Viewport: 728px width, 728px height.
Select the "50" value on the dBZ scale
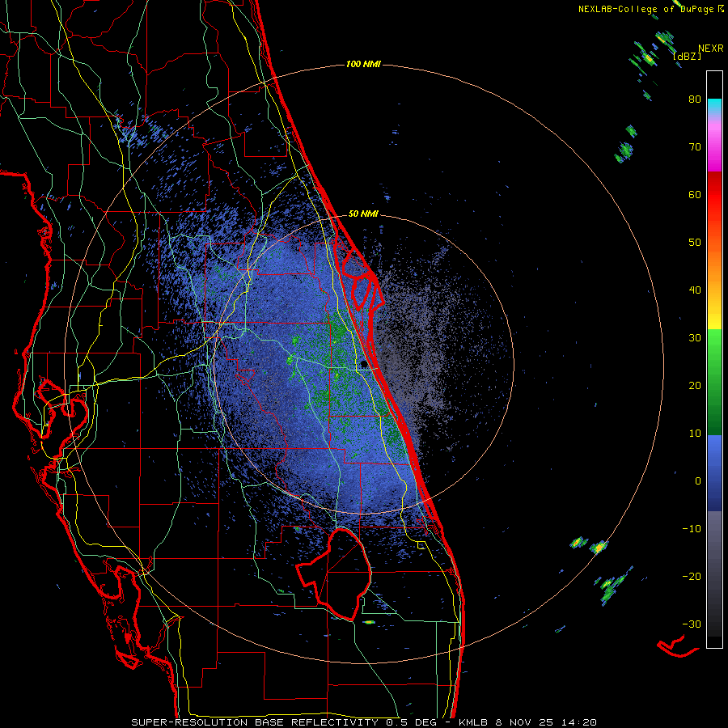[x=695, y=243]
